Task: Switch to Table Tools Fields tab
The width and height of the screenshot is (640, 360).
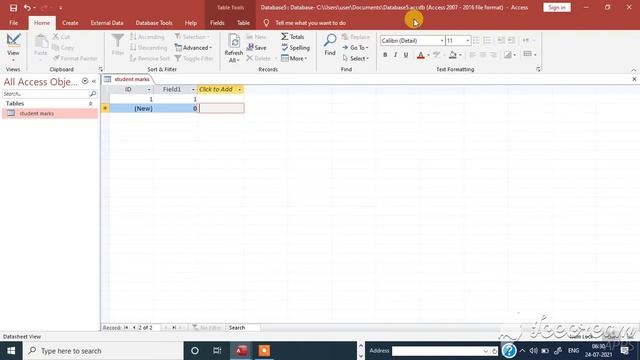Action: point(217,23)
